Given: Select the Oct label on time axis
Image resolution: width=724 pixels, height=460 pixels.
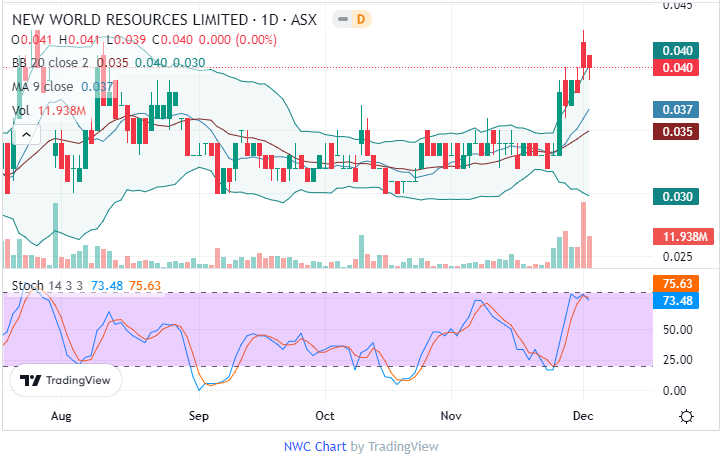Looking at the screenshot, I should (x=324, y=413).
